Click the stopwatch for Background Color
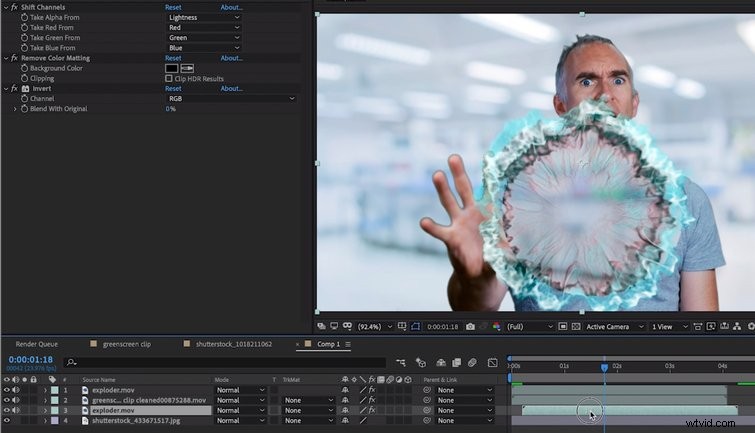This screenshot has height=433, width=755. pos(25,68)
